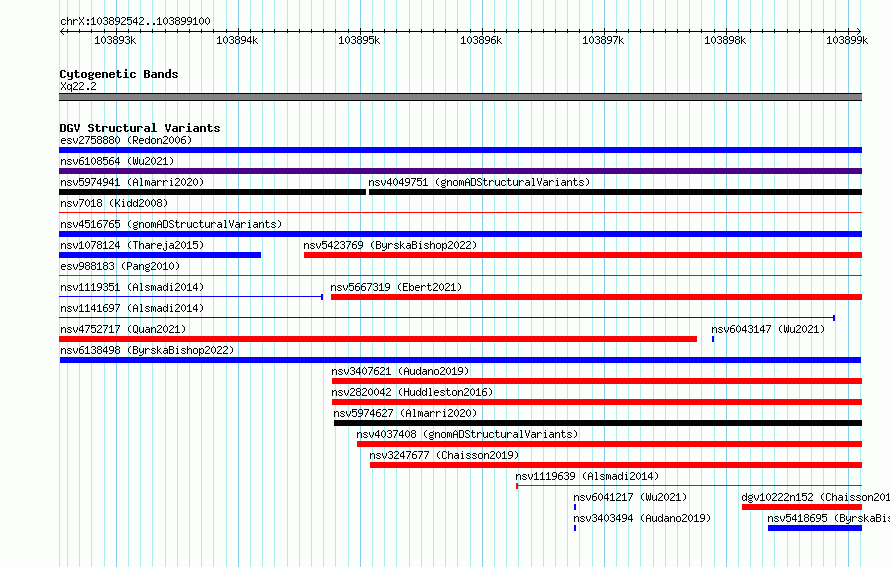Open dgv10222n152 (Chaisson) label
The image size is (890, 567).
pyautogui.click(x=816, y=497)
